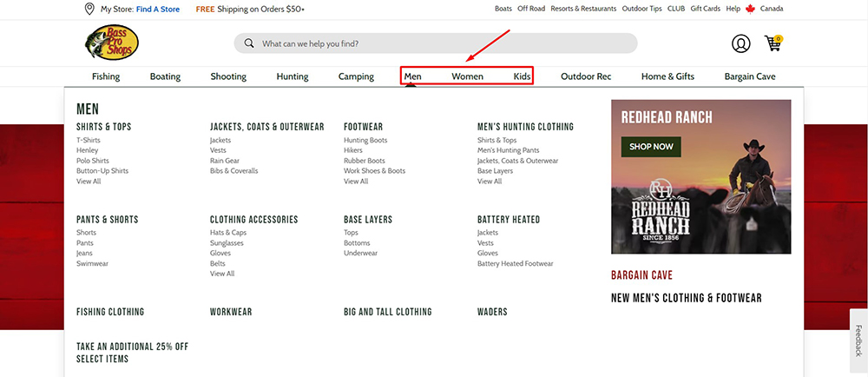Click the search magnifier icon
This screenshot has width=868, height=377.
click(249, 43)
